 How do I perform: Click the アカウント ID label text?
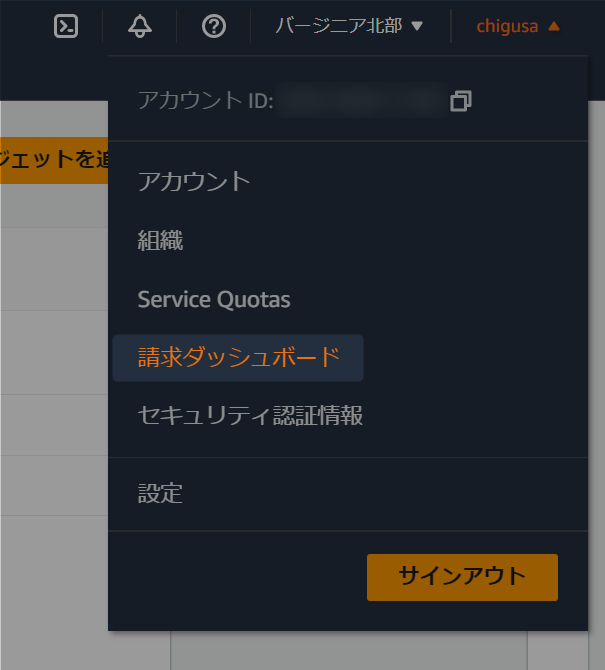point(206,101)
